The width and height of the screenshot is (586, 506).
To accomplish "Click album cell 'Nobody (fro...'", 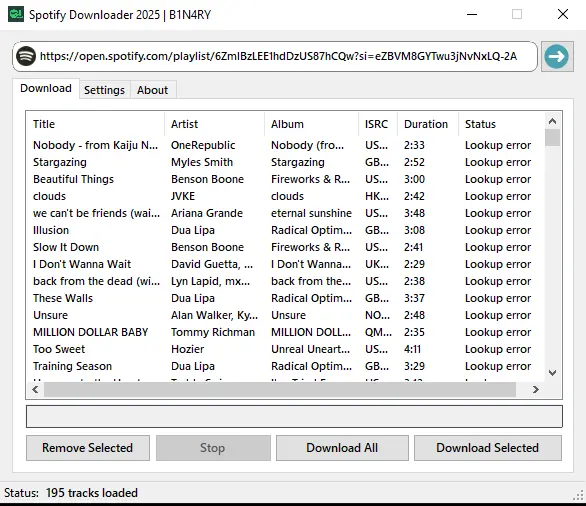I will pos(307,145).
